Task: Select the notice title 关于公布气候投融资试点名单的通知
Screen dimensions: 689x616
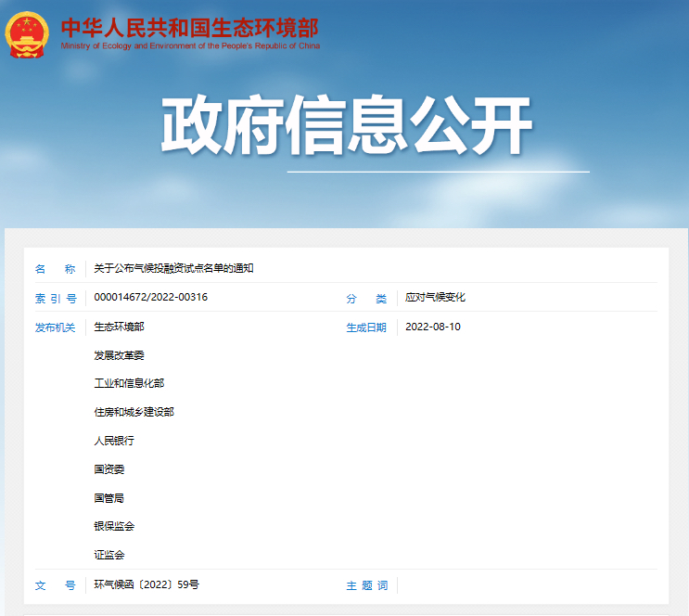Action: (x=173, y=269)
